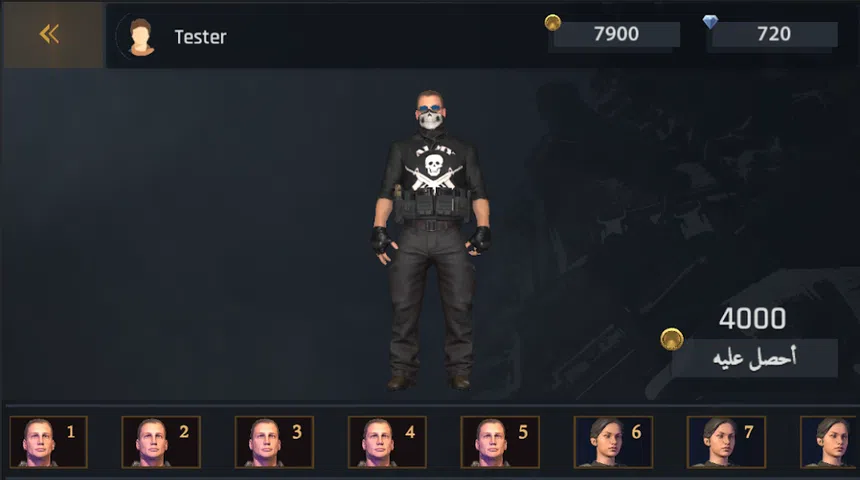
Task: Click the gold coin next to price 4000
Action: pyautogui.click(x=671, y=339)
